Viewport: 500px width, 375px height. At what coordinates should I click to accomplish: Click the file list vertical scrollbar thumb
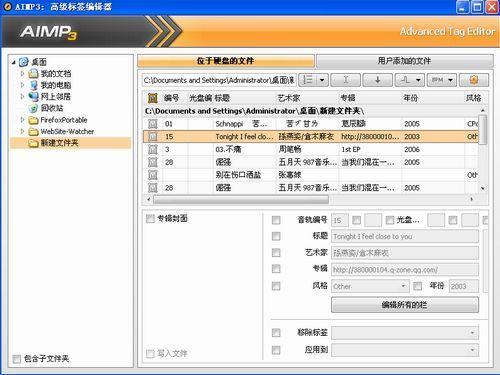coord(483,129)
